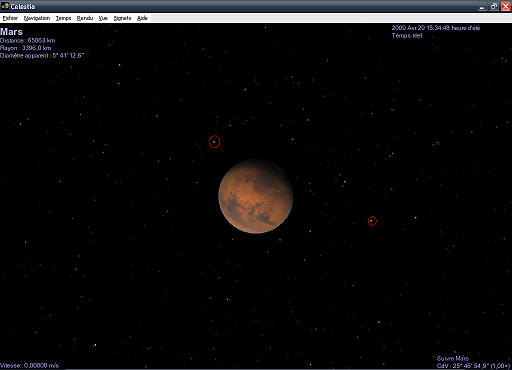The image size is (512, 370).
Task: Click the 'Temps réel' time rate label
Action: coord(407,36)
